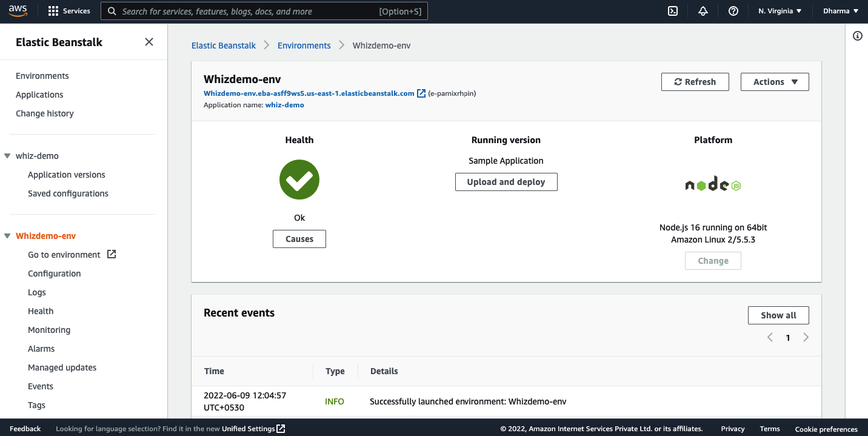Click the whiz-demo sidebar heading
Viewport: 868px width, 436px height.
[x=37, y=156]
